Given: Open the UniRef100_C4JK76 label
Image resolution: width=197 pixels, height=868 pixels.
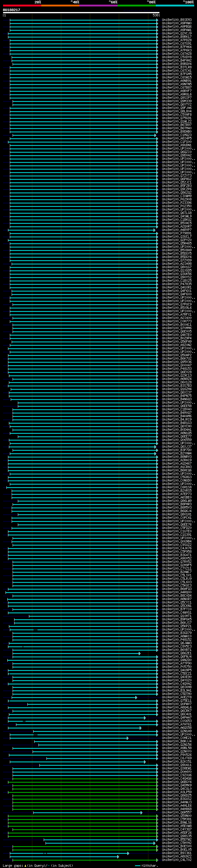Looking at the screenshot, I should pos(177,548).
